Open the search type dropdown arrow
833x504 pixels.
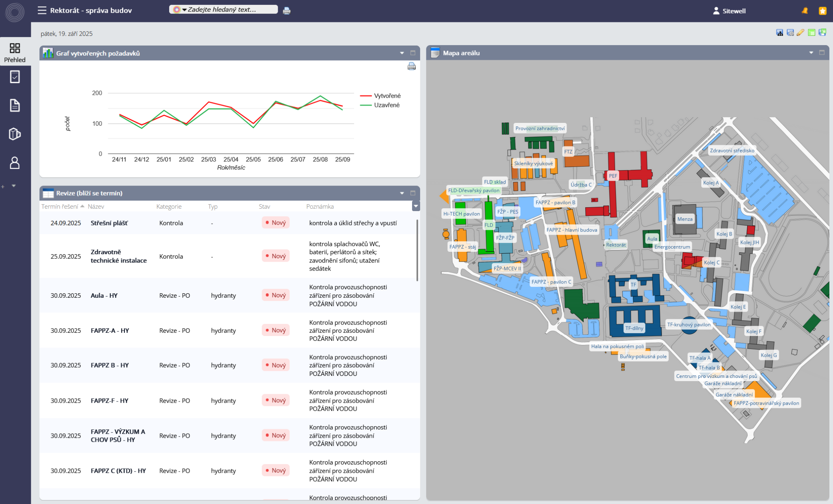pyautogui.click(x=184, y=10)
